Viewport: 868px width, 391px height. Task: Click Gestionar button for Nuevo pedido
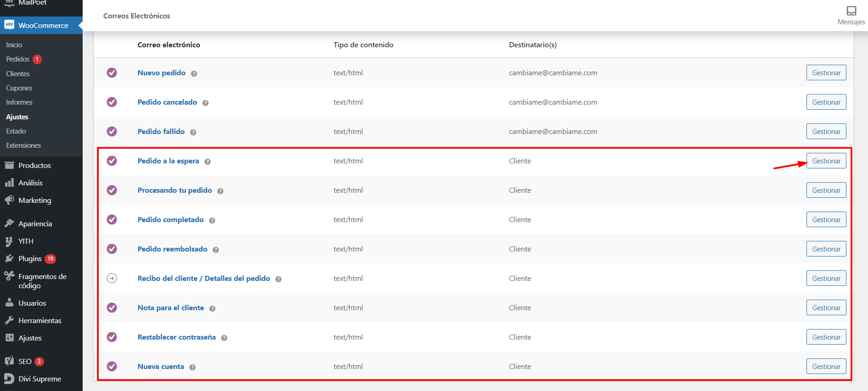[x=826, y=73]
